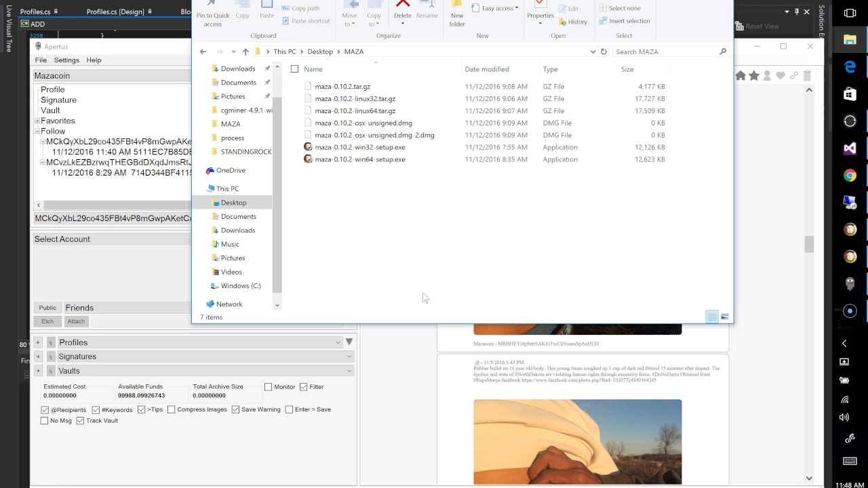Refresh the MAZA folder view

pos(604,52)
